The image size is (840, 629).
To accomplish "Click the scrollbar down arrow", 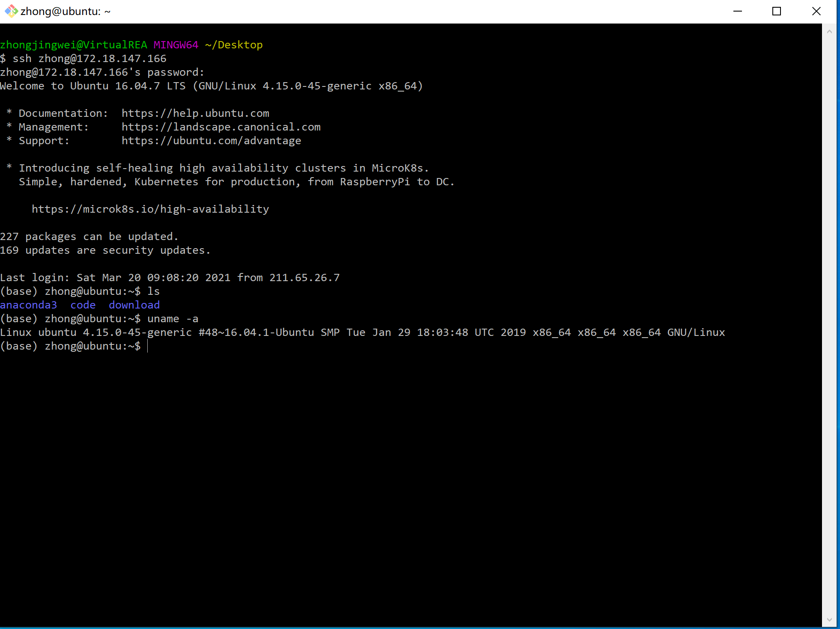I will click(x=830, y=619).
